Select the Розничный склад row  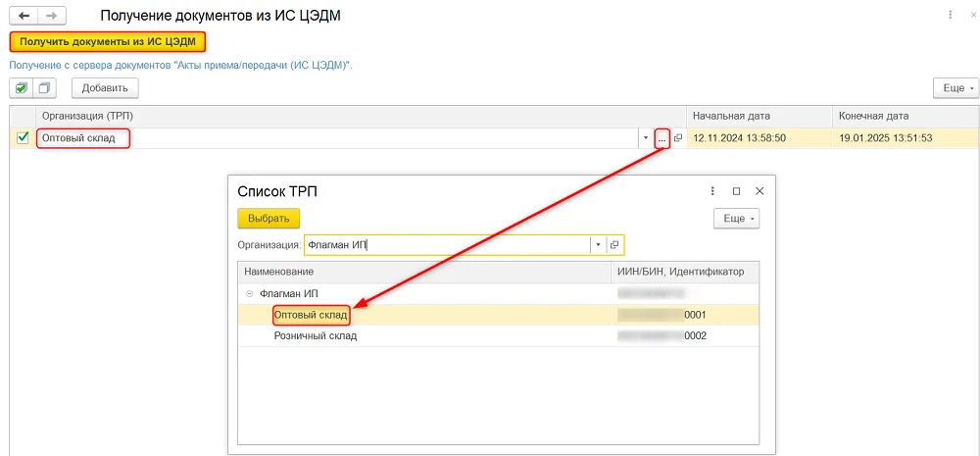coord(499,336)
